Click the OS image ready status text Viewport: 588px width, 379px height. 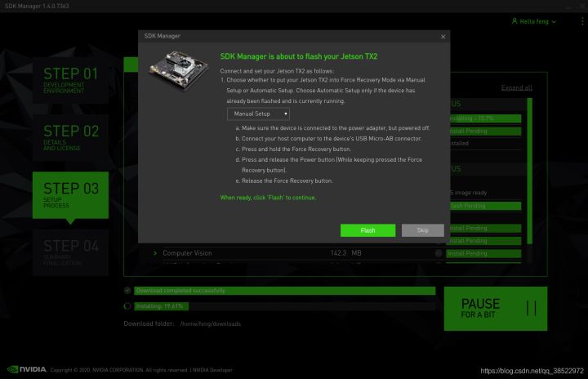click(469, 193)
